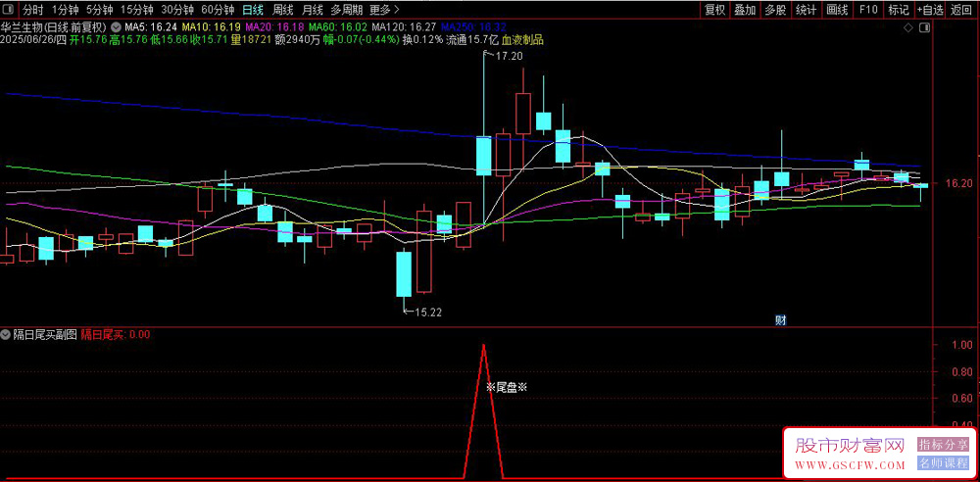Select the 30分钟 period tab

pos(177,10)
